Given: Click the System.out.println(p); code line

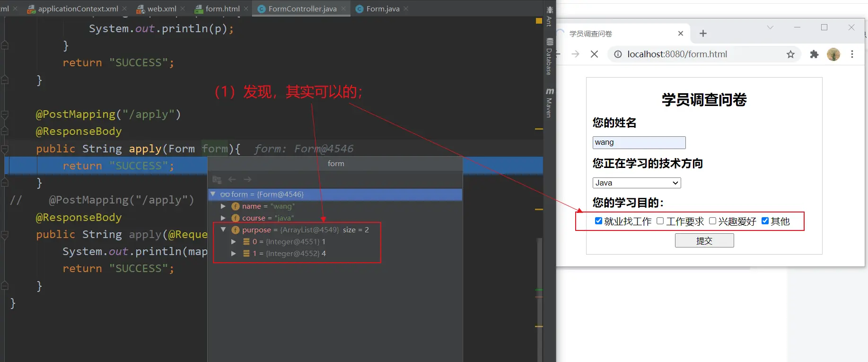Looking at the screenshot, I should click(161, 28).
